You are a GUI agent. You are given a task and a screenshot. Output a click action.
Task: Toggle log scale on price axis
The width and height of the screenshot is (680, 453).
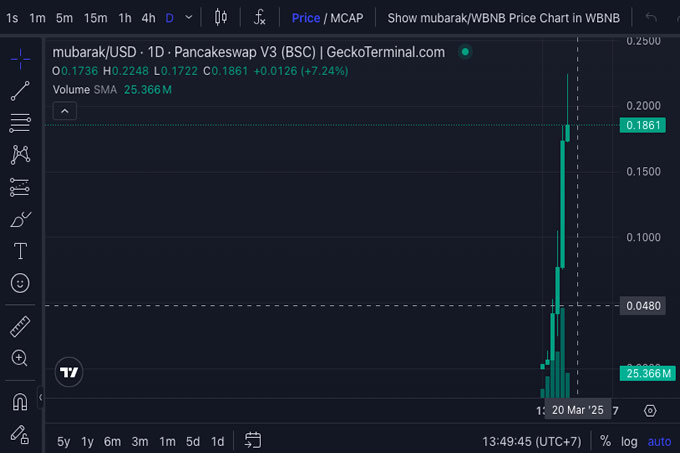(629, 441)
